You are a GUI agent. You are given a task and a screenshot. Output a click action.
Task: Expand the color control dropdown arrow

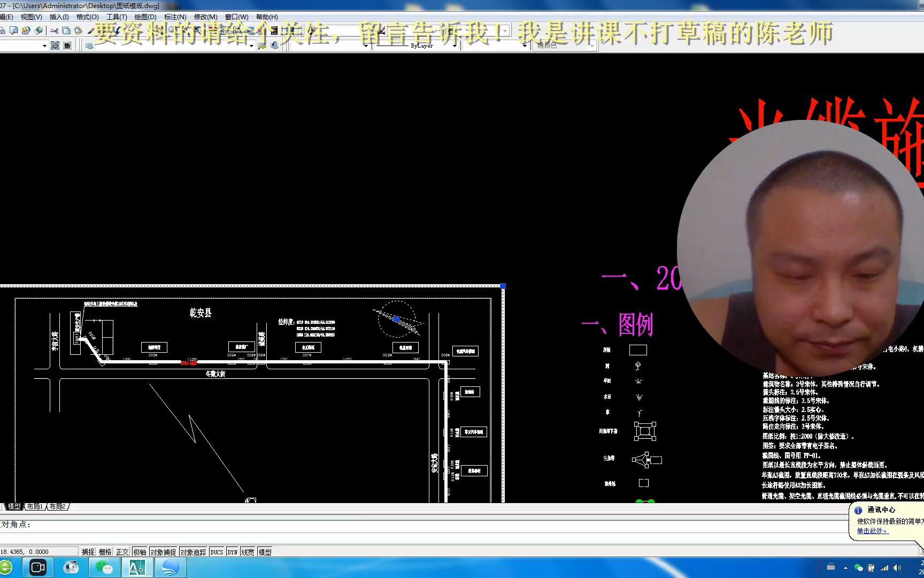[366, 46]
